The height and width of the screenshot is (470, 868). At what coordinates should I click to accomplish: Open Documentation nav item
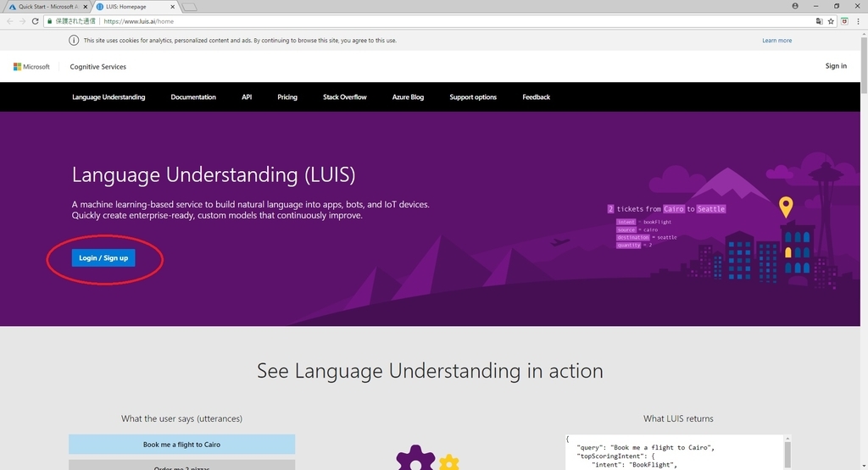[x=193, y=97]
